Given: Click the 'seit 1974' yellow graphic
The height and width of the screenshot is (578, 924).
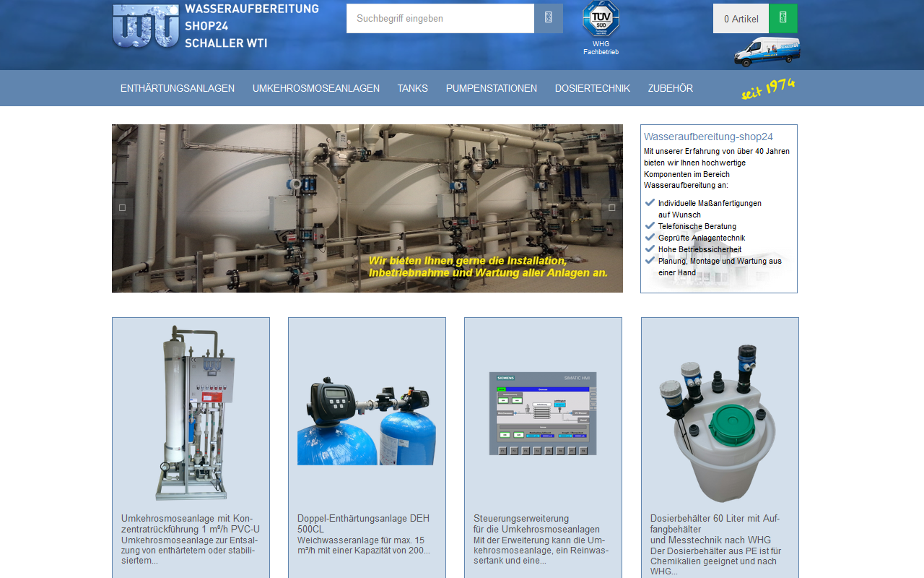Looking at the screenshot, I should (767, 89).
